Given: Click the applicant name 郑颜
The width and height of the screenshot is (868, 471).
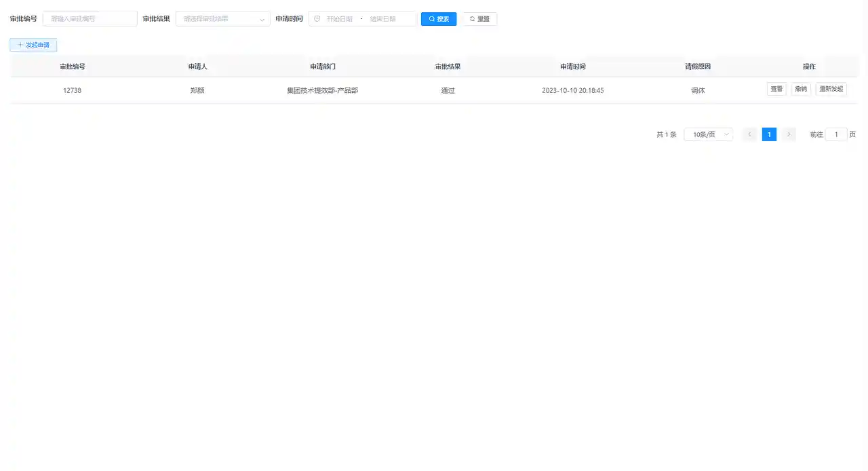Looking at the screenshot, I should click(197, 90).
